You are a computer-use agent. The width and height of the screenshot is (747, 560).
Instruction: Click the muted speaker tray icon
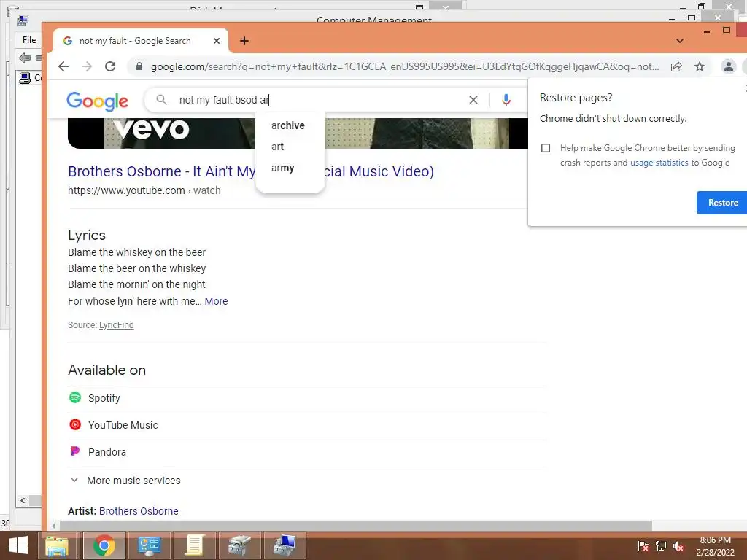(x=678, y=546)
